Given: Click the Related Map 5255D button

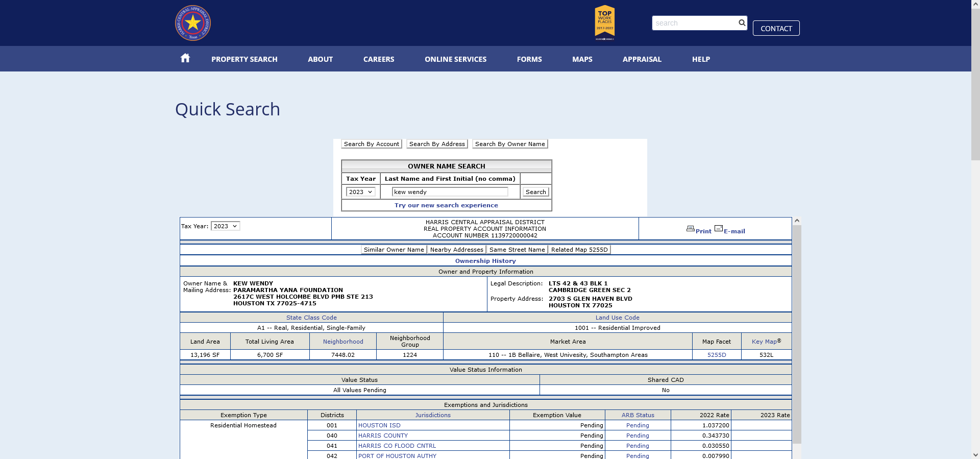Looking at the screenshot, I should click(579, 250).
